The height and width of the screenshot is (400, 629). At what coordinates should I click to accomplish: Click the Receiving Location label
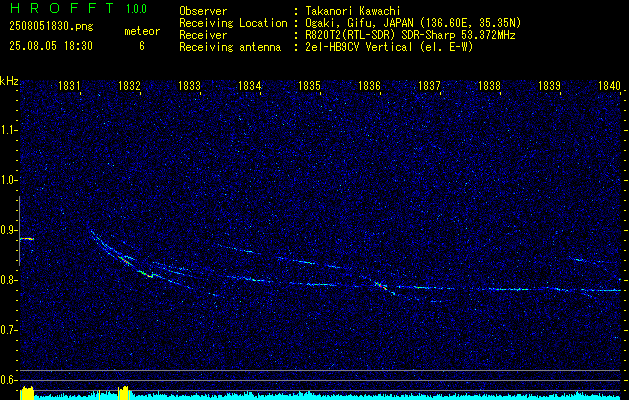coord(233,23)
